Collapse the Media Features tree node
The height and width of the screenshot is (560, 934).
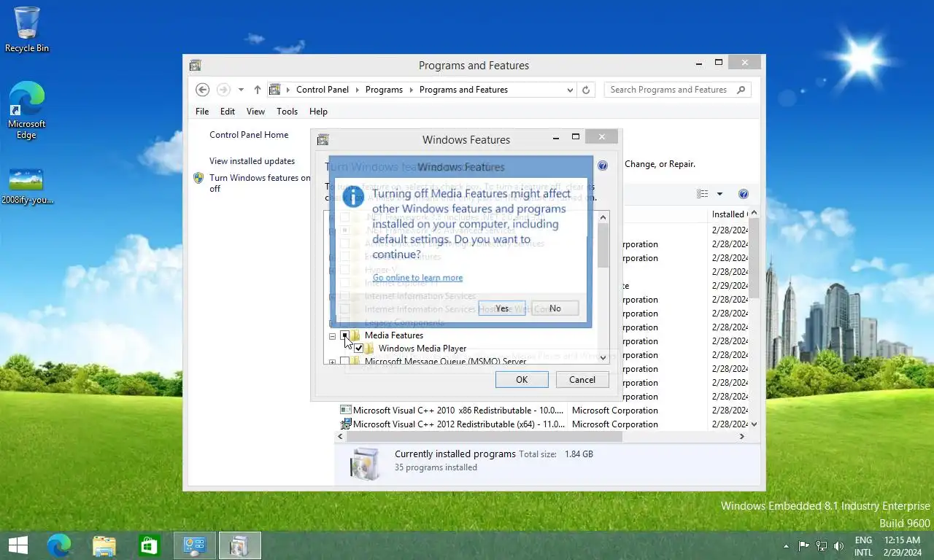pos(333,336)
